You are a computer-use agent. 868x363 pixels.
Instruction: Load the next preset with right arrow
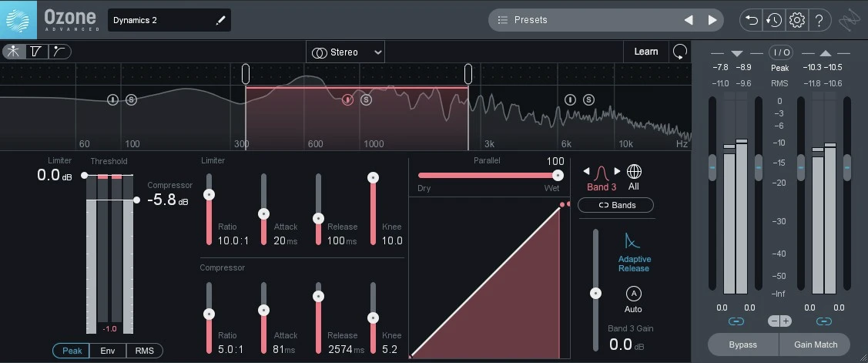[712, 20]
